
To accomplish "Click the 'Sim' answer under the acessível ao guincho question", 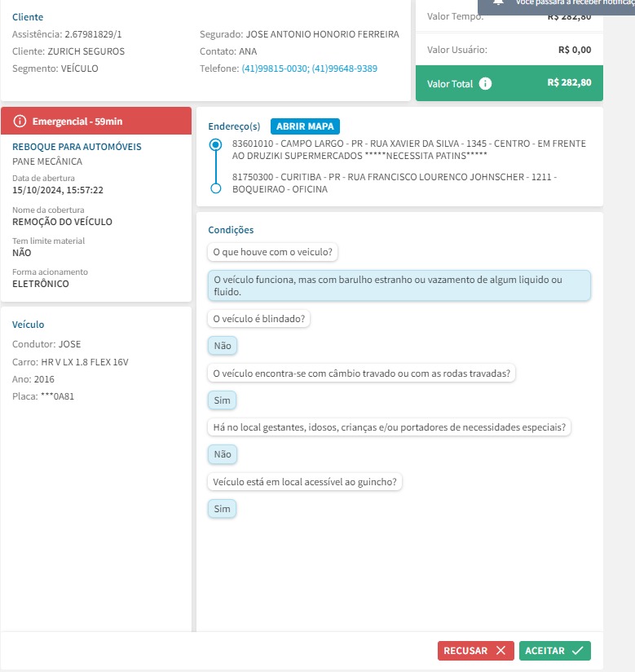I will pyautogui.click(x=222, y=509).
